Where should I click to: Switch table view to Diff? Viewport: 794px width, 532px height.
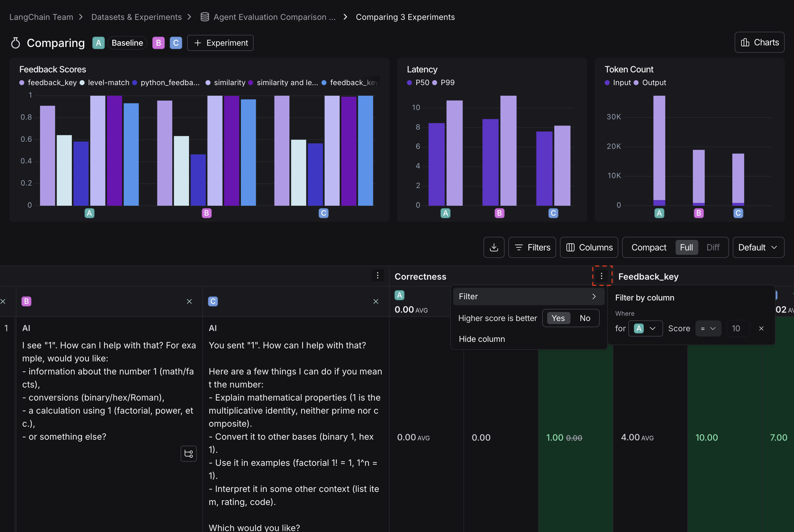tap(713, 247)
